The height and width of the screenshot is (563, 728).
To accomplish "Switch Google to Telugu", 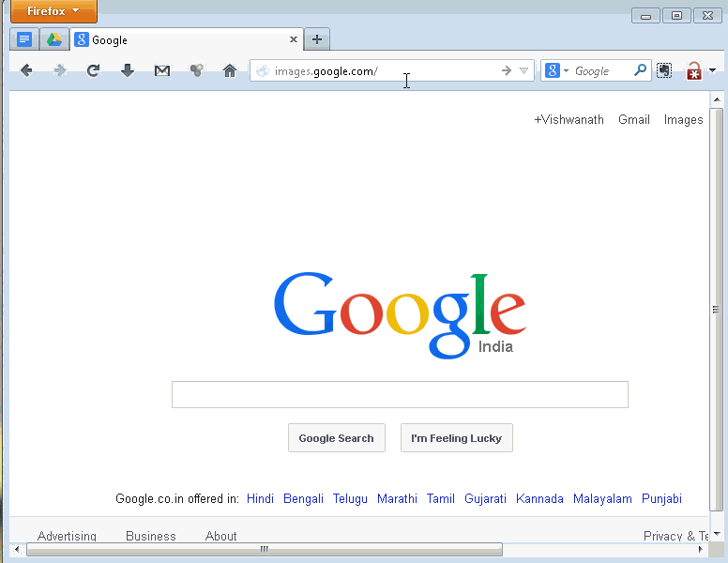I will (x=350, y=498).
